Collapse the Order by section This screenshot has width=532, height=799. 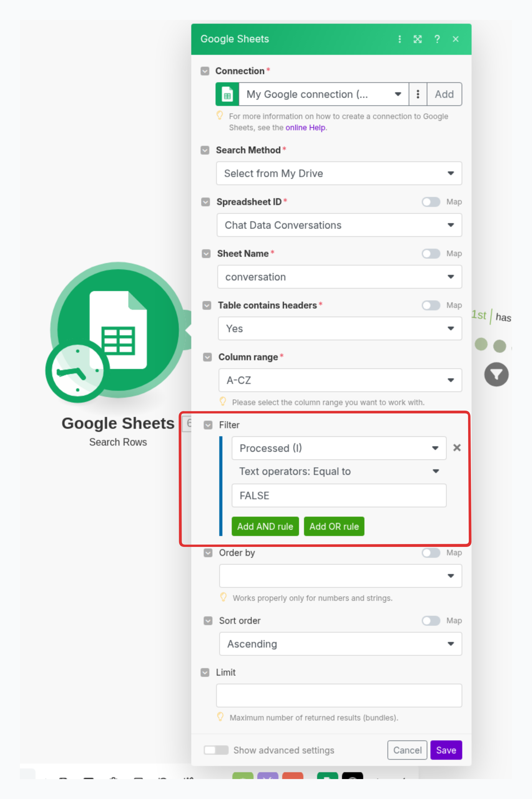coord(208,553)
